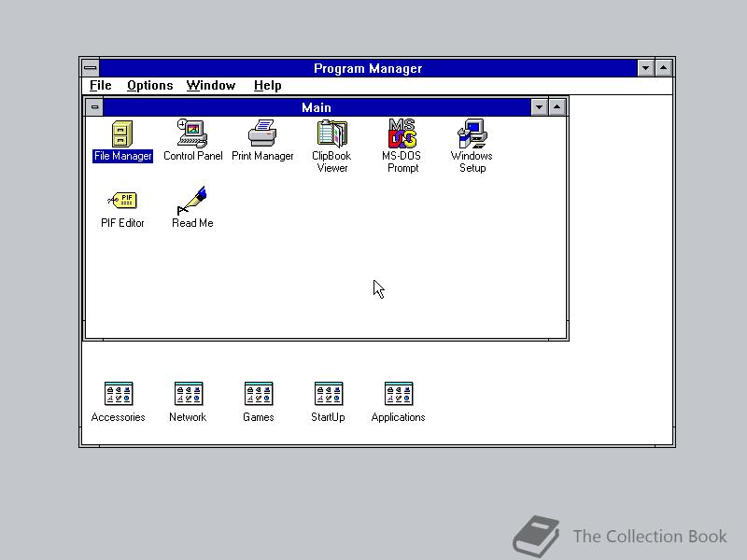Click the "Control Panel" label text
This screenshot has width=747, height=560.
pos(193,156)
